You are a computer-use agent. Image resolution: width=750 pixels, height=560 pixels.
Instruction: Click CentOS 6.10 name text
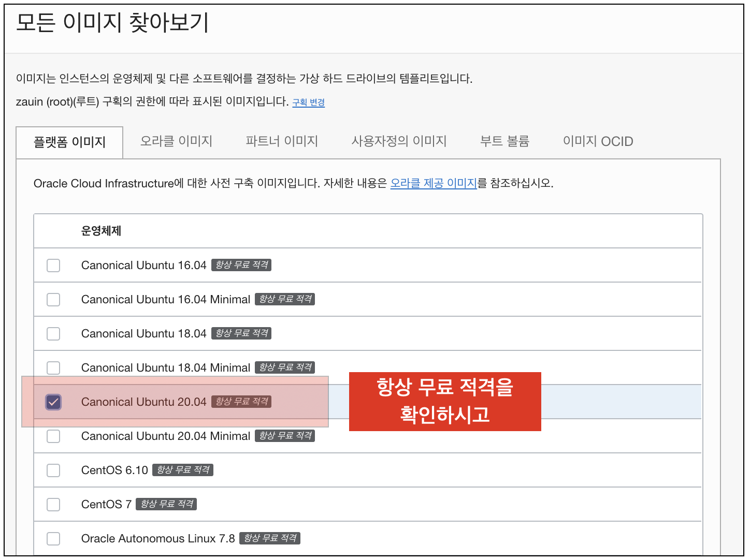(115, 470)
